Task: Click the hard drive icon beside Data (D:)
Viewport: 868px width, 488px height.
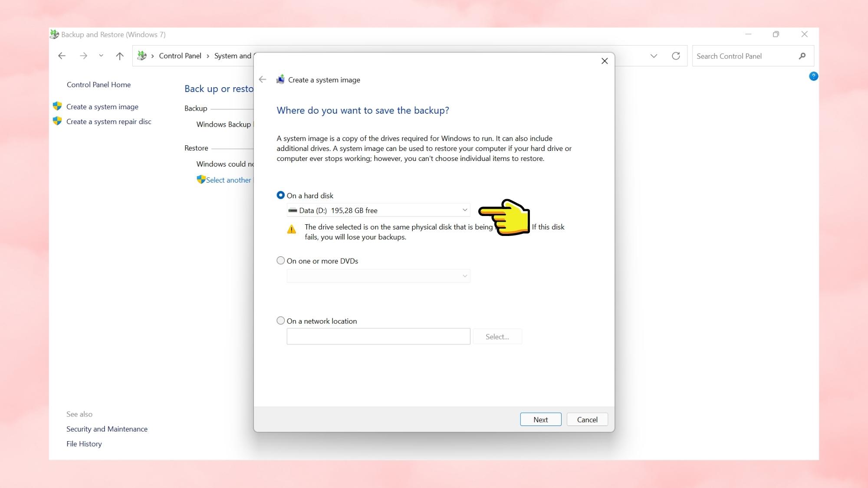Action: 293,210
